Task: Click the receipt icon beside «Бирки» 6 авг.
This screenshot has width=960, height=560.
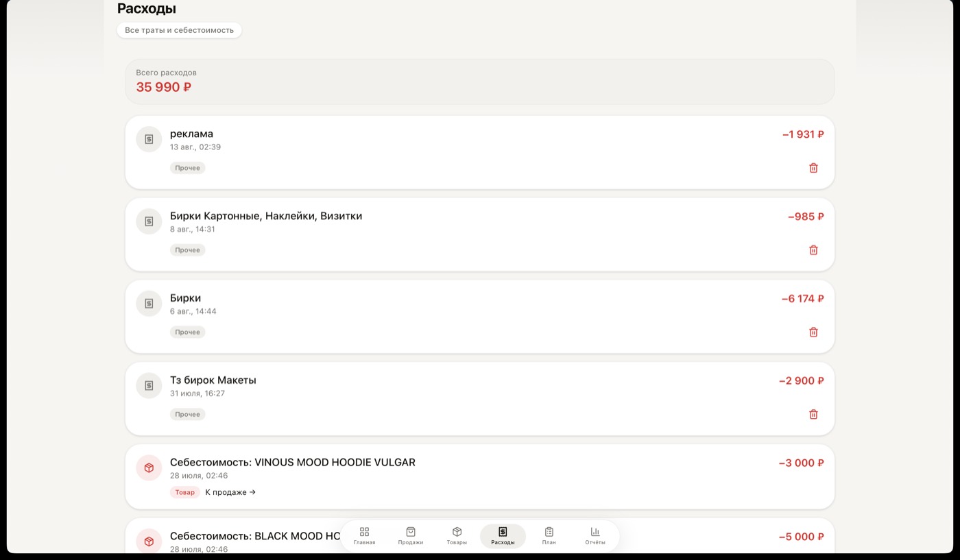Action: click(149, 304)
